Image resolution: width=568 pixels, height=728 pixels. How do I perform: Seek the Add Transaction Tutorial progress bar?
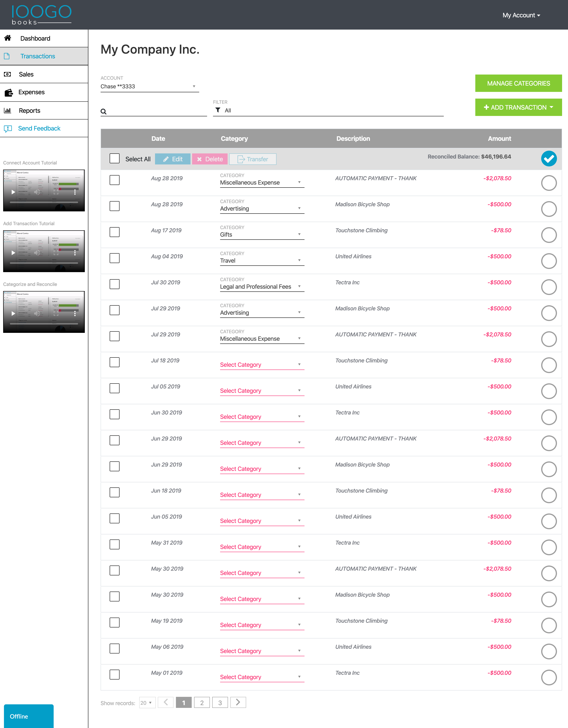[44, 263]
